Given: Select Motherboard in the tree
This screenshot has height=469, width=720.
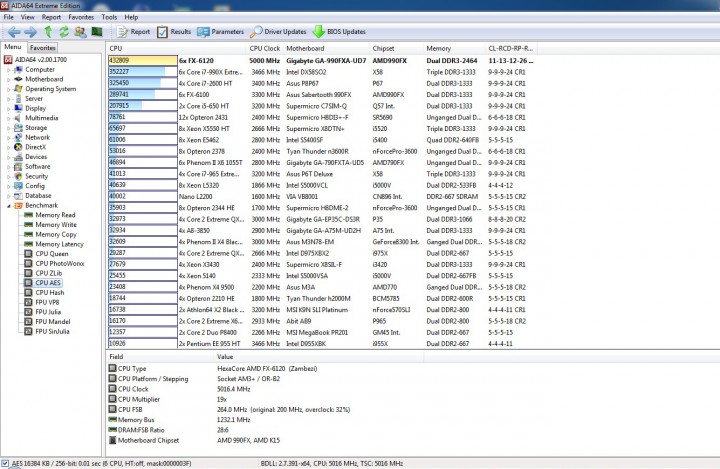Looking at the screenshot, I should coord(44,79).
